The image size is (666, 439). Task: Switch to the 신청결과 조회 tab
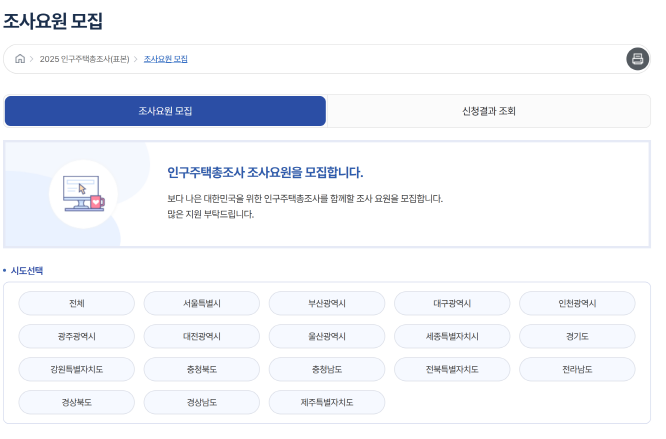[x=489, y=111]
